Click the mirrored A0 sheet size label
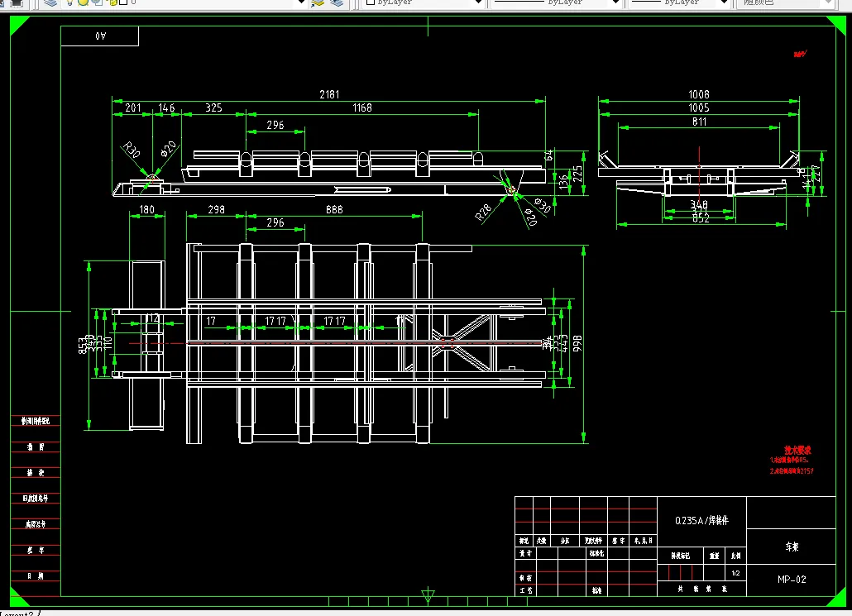 [101, 36]
